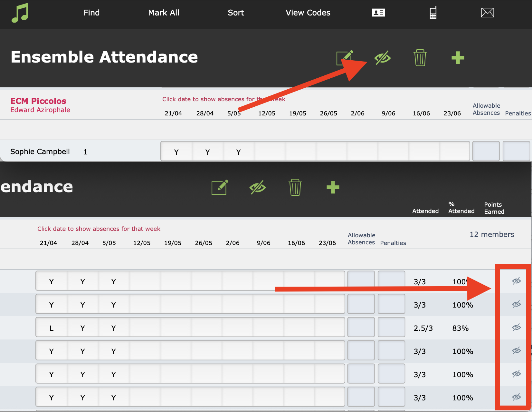Open the envelope email icon
The width and height of the screenshot is (532, 412).
point(488,13)
